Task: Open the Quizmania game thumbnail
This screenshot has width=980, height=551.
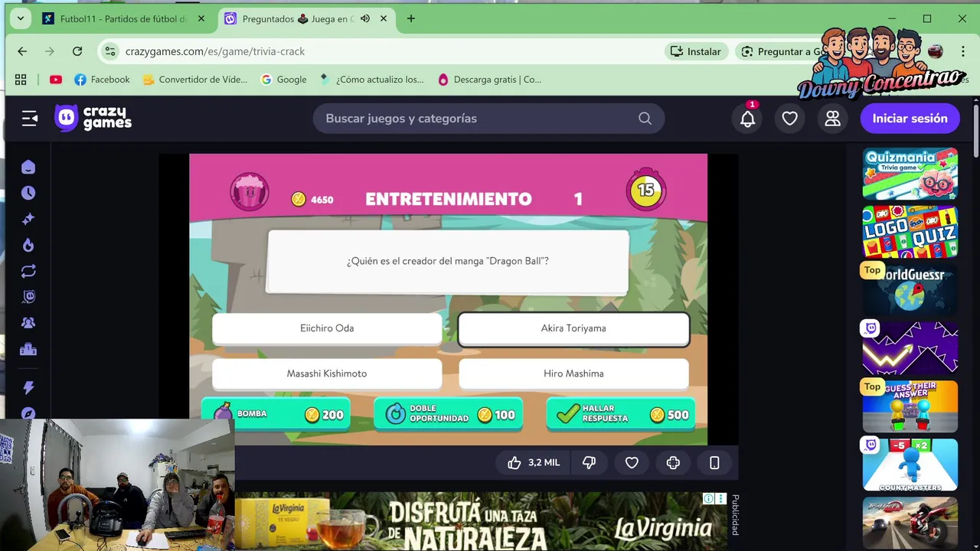Action: pos(910,174)
